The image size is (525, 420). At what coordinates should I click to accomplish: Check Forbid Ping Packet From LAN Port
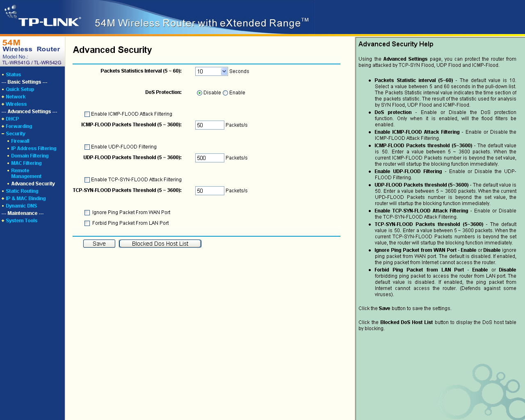[x=87, y=224]
